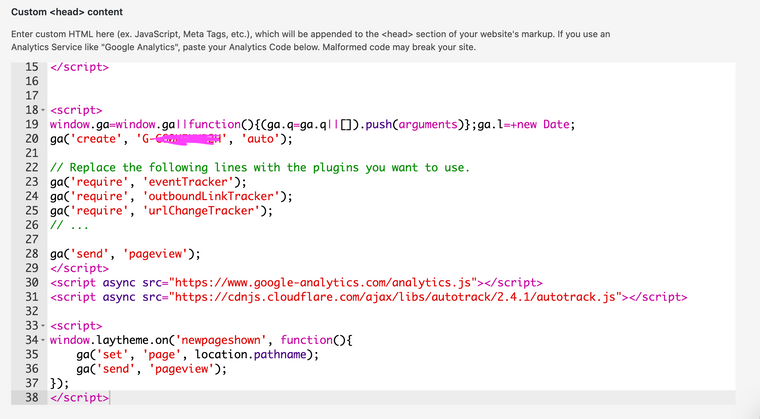Viewport: 760px width, 419px height.
Task: Collapse the script block at line 18
Action: [42, 110]
